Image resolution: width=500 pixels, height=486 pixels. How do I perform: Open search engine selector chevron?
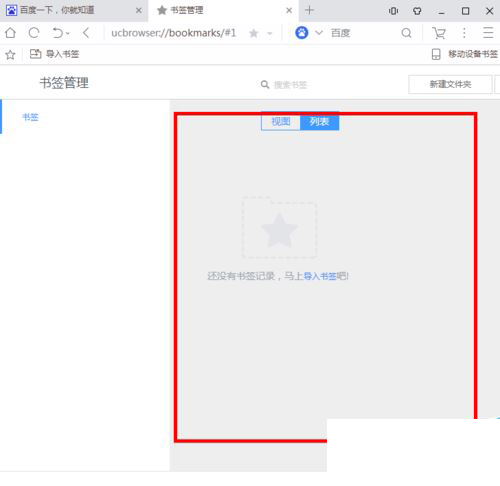coord(319,33)
